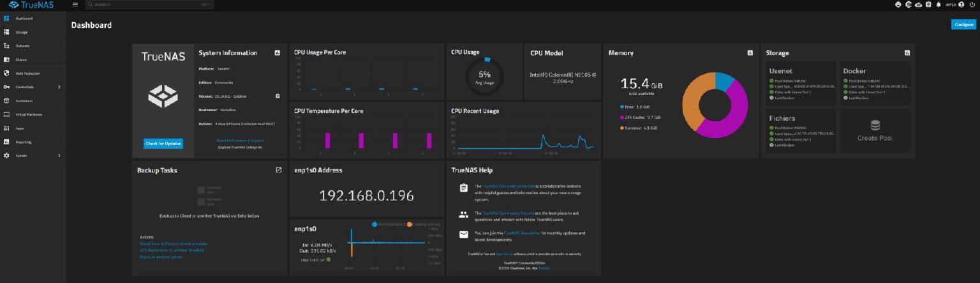Image resolution: width=980 pixels, height=283 pixels.
Task: Open the jobs clipboard icon in top bar
Action: tap(928, 4)
